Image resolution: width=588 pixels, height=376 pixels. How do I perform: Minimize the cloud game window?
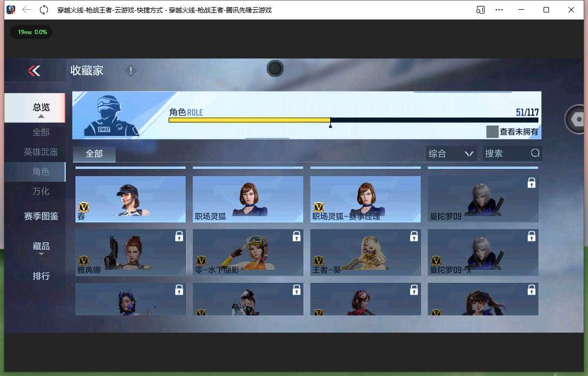(521, 10)
